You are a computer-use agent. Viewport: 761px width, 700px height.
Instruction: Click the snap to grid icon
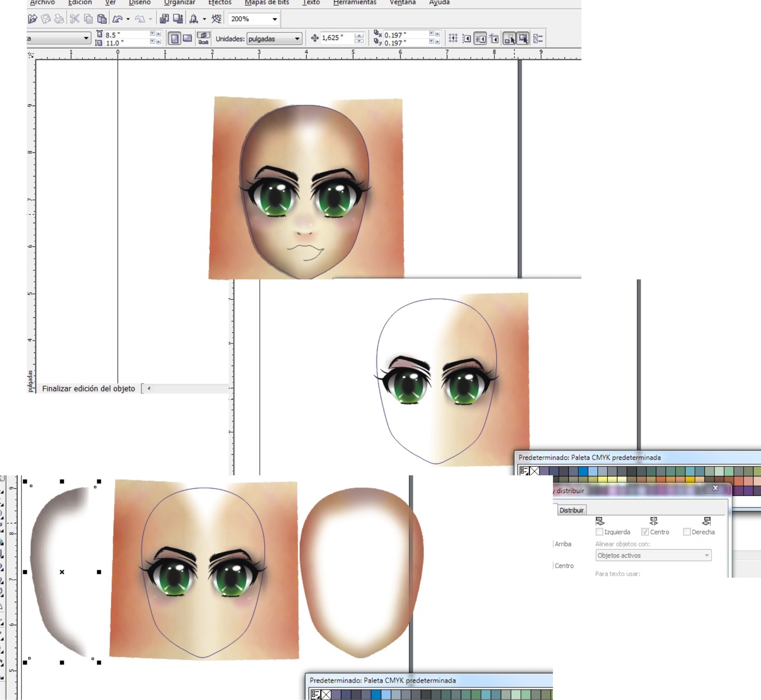(453, 38)
